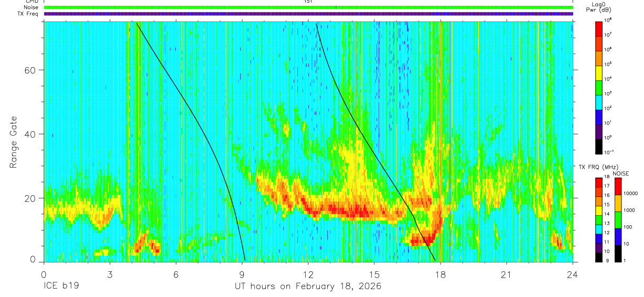Click the x-axis tick label "24"
This screenshot has height=297, width=644.
573,274
